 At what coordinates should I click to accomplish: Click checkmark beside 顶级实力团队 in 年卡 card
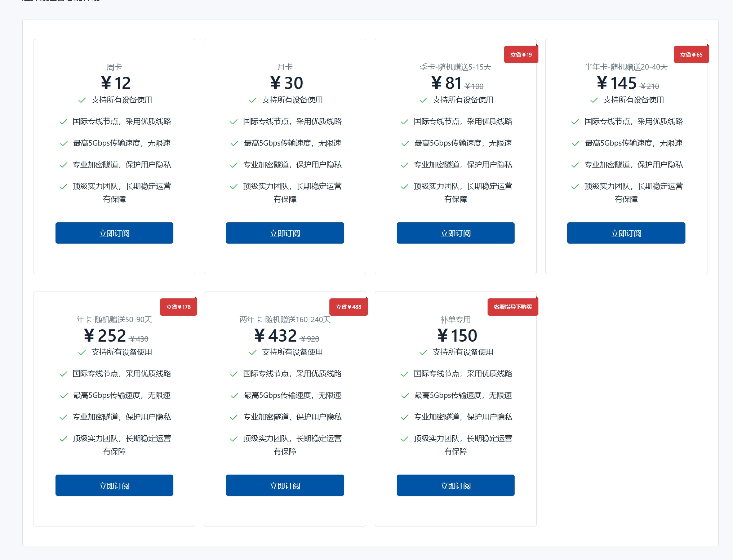63,439
